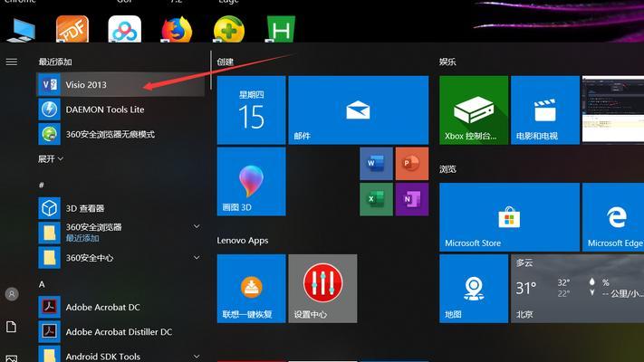
Task: Open the green plus desktop shortcut
Action: point(229,29)
